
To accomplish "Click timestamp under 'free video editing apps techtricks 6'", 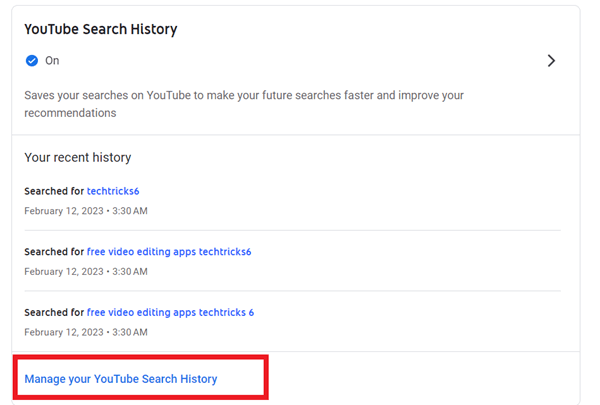I will [x=86, y=332].
